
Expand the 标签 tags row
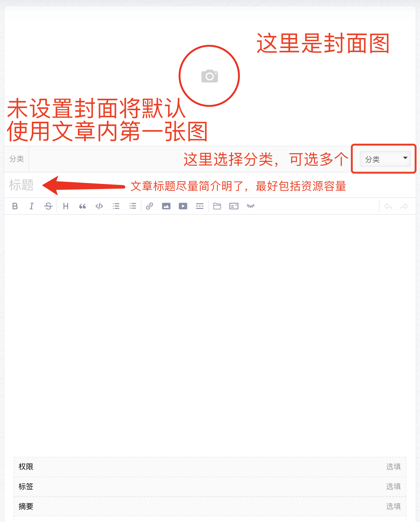pyautogui.click(x=210, y=487)
